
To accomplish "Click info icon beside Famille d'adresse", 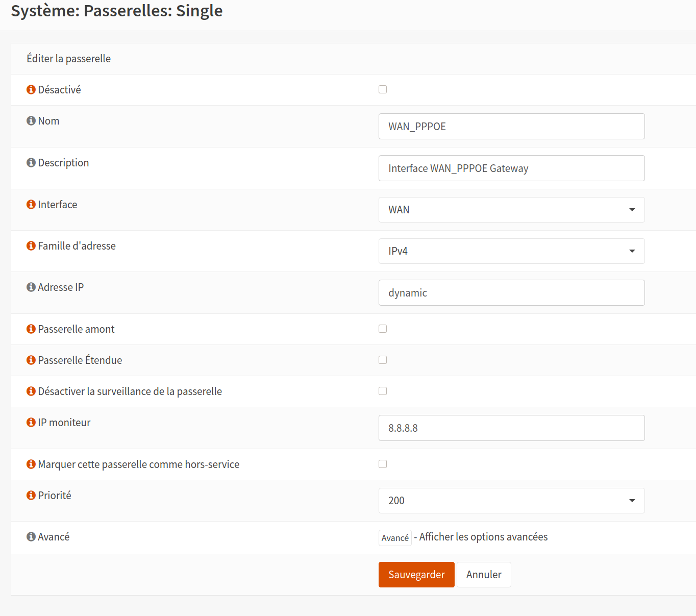I will click(x=31, y=246).
